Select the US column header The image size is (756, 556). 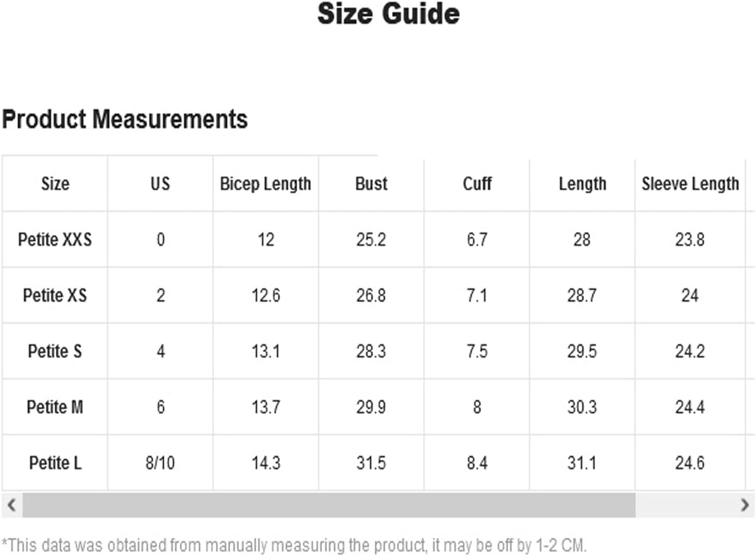click(x=161, y=184)
